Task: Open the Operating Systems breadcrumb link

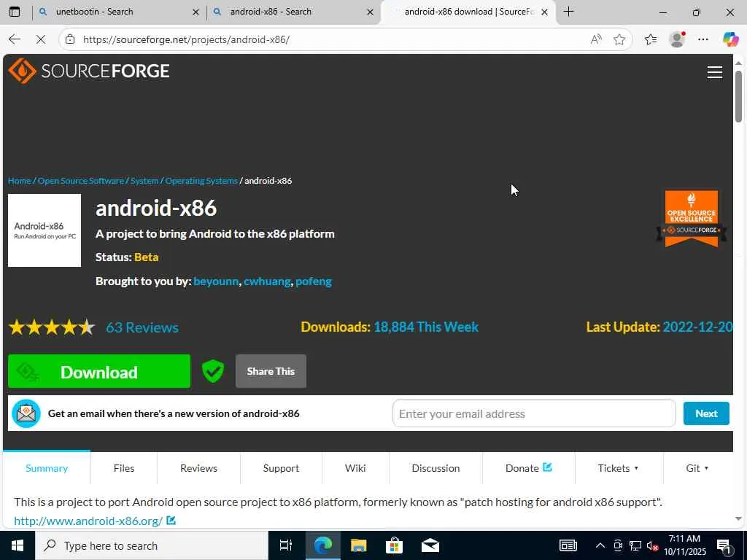Action: 201,181
